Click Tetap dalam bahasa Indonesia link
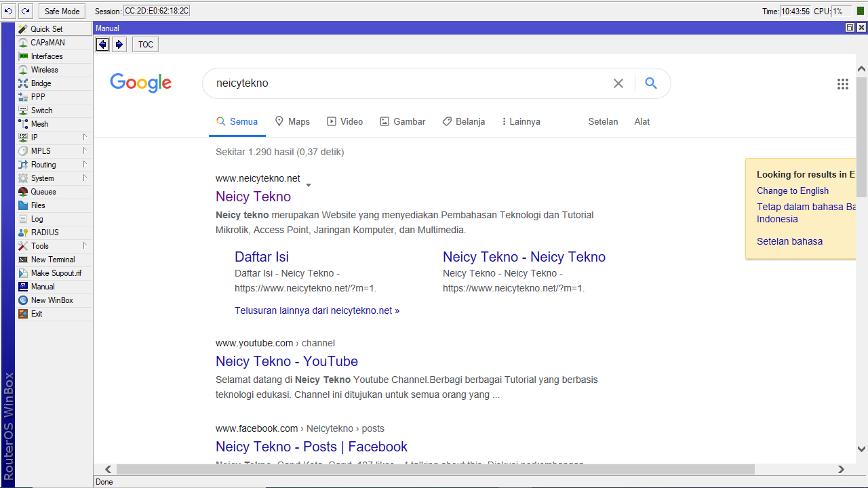This screenshot has width=868, height=488. (806, 213)
